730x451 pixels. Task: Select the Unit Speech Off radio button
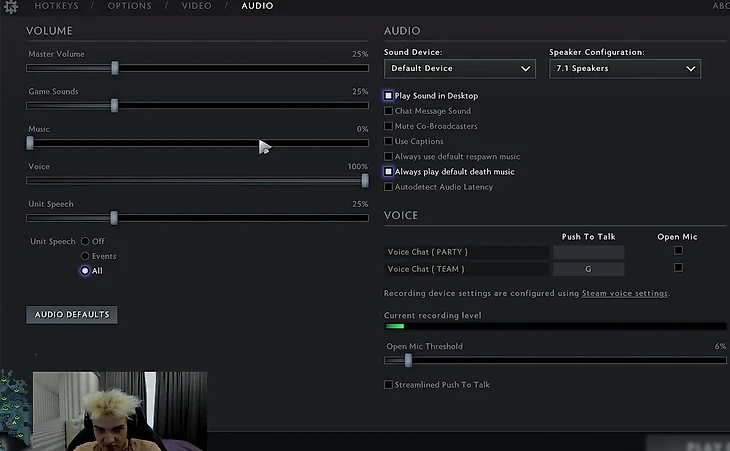pyautogui.click(x=85, y=242)
